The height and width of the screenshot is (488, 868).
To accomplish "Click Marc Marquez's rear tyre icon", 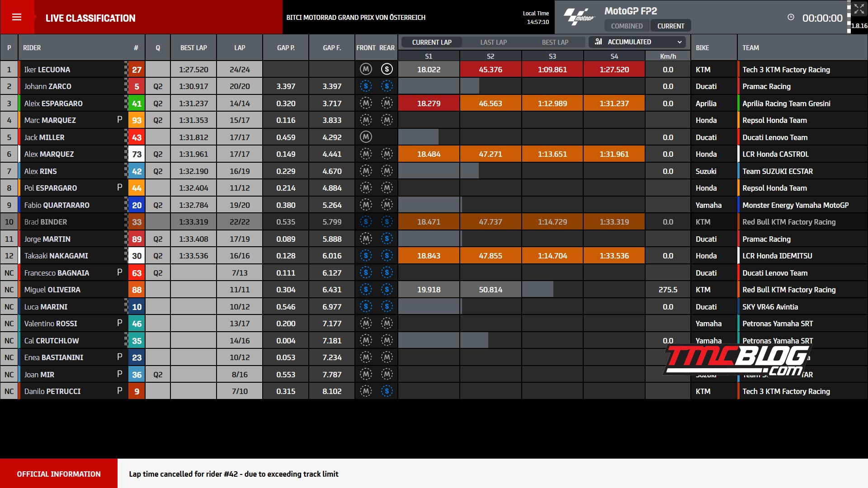I will pyautogui.click(x=387, y=120).
